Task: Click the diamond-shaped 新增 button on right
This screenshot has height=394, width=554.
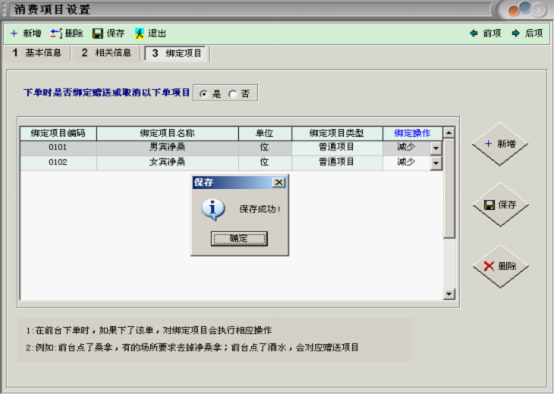Action: click(x=500, y=144)
